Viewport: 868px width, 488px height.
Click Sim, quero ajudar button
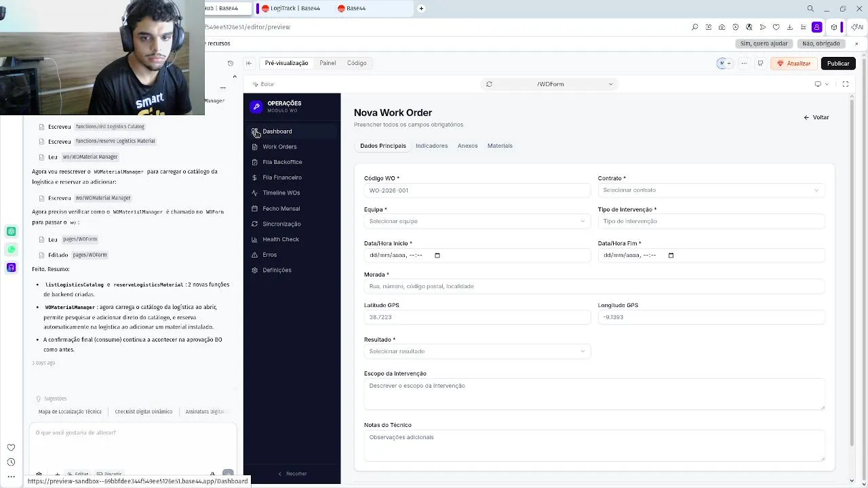tap(764, 43)
